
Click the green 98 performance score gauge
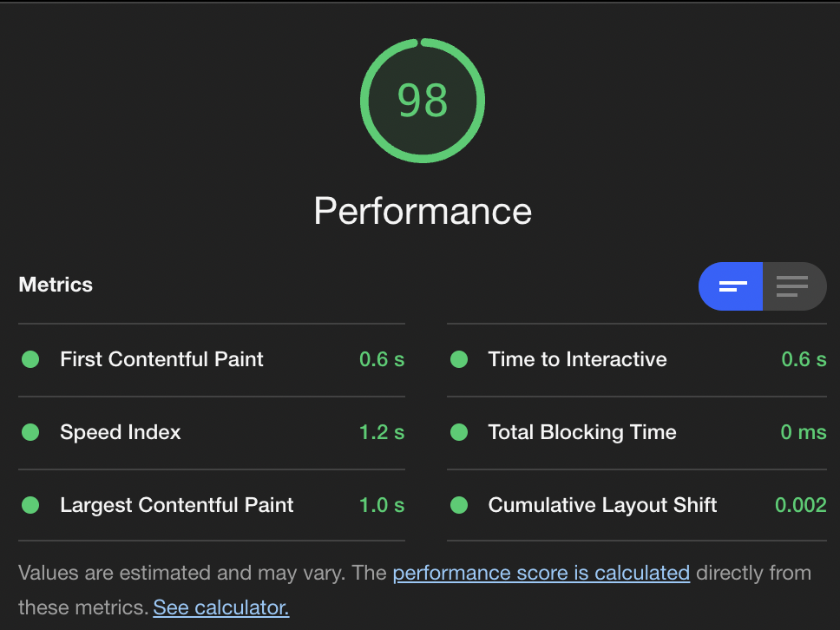(x=423, y=100)
